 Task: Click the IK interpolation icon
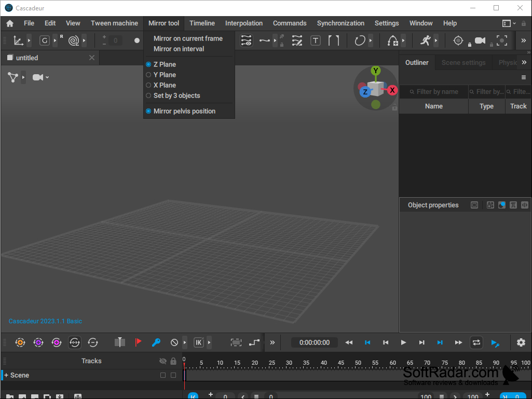click(199, 342)
